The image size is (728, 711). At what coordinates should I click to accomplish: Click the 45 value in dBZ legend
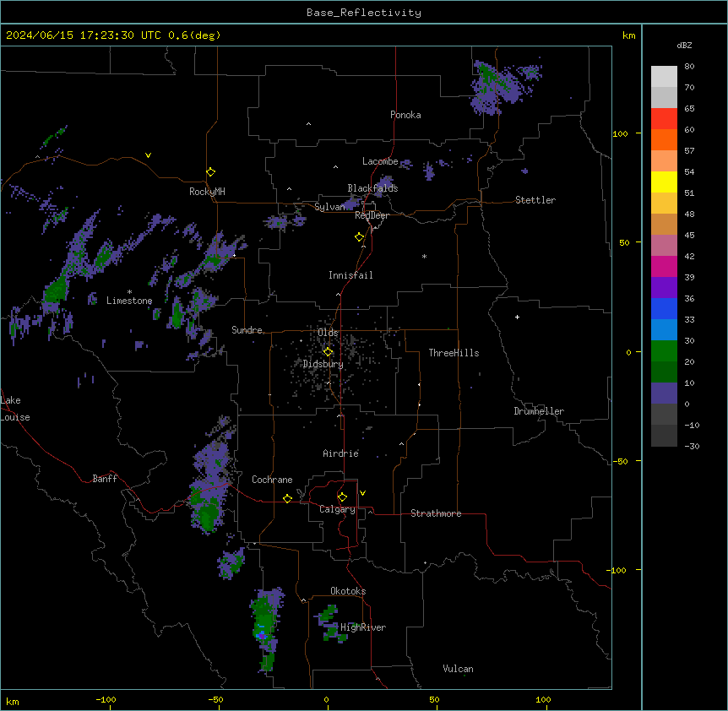[x=689, y=236]
